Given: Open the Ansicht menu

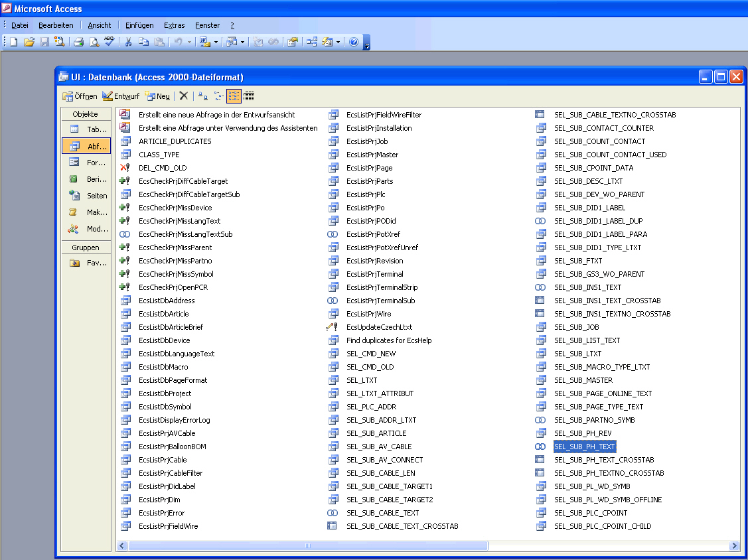Looking at the screenshot, I should point(100,25).
